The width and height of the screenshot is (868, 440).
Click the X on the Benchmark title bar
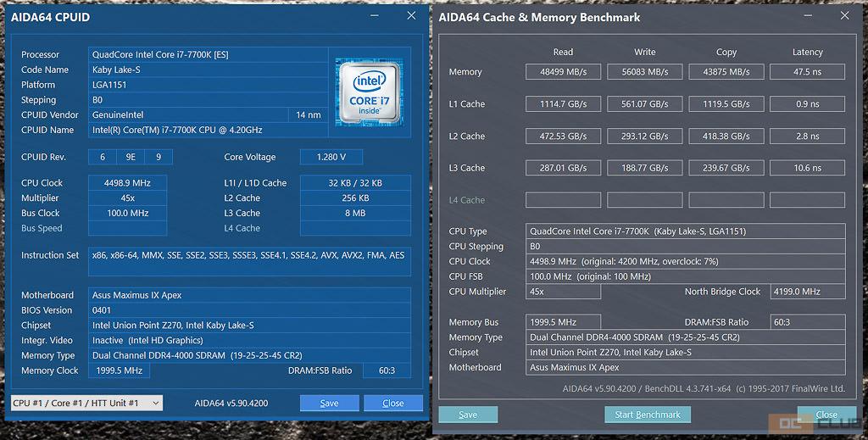click(845, 15)
